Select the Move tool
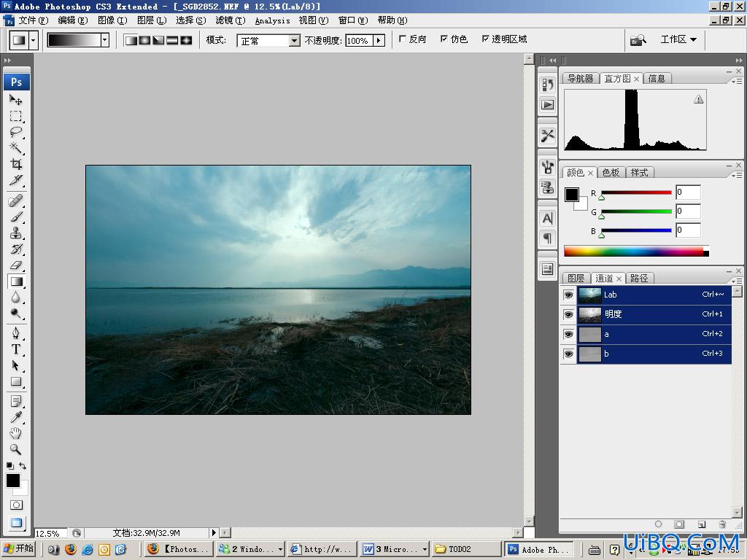747x560 pixels. point(16,100)
